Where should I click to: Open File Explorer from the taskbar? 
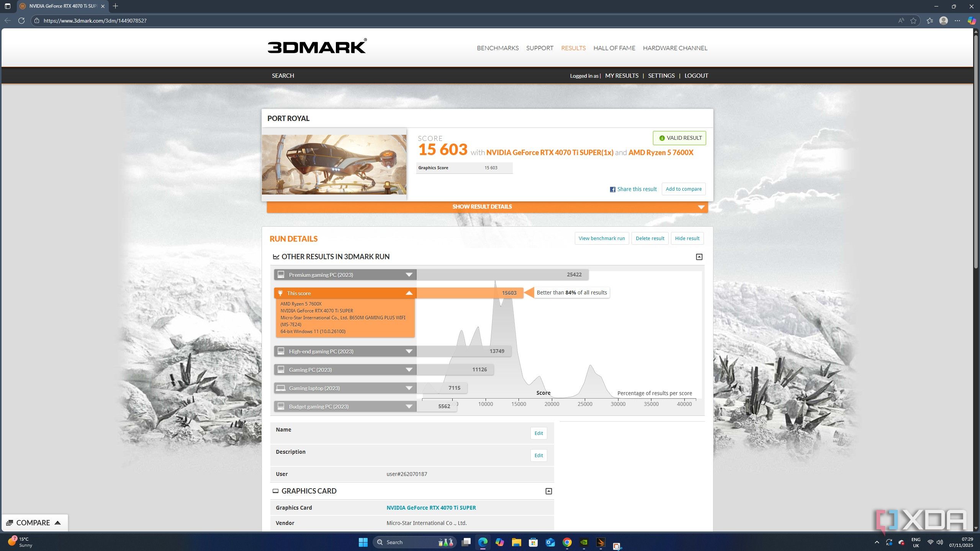click(x=516, y=542)
